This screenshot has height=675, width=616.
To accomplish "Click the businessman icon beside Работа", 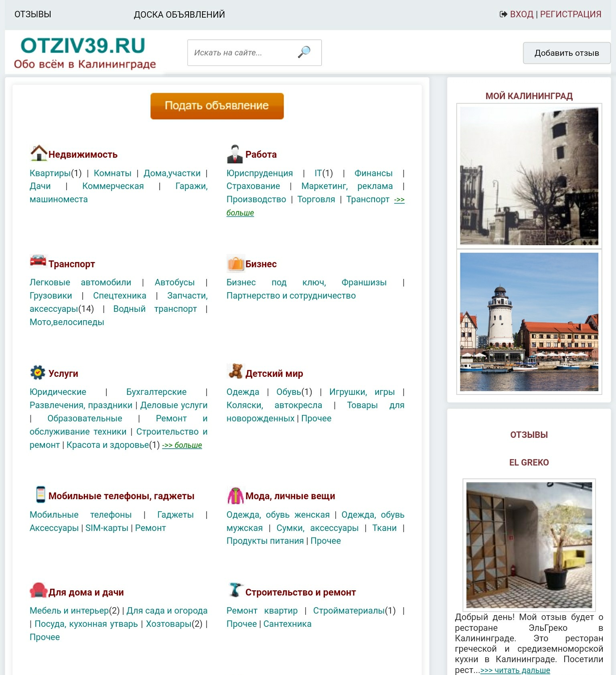I will pos(235,154).
